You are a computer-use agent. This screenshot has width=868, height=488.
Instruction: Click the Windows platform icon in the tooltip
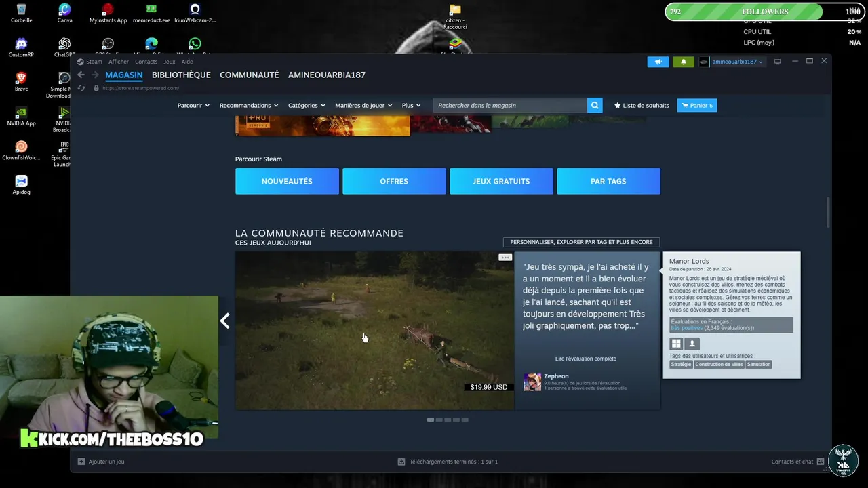[676, 344]
